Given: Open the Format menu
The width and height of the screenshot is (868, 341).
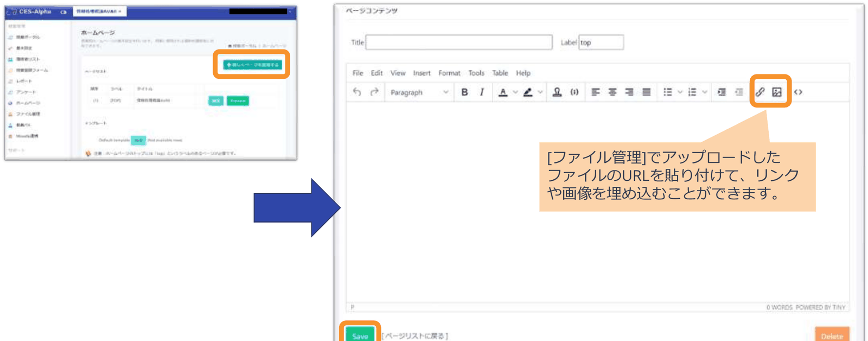Looking at the screenshot, I should [449, 73].
